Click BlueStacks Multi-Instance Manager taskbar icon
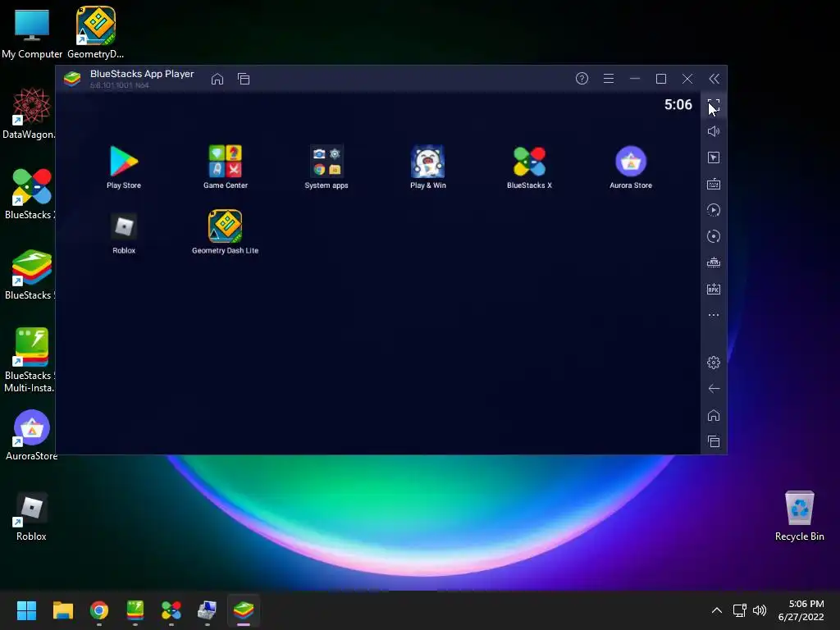Screen dimensions: 840x630 [135, 609]
